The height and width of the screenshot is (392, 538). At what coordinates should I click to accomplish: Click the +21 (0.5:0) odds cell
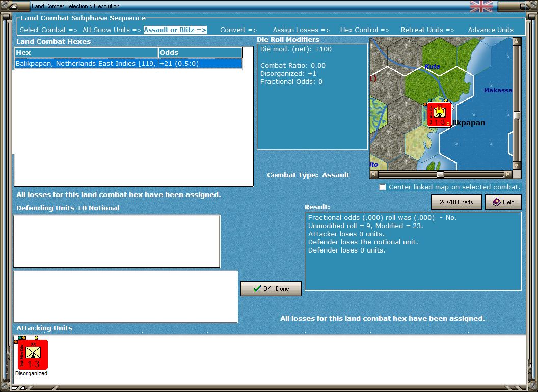tap(200, 64)
